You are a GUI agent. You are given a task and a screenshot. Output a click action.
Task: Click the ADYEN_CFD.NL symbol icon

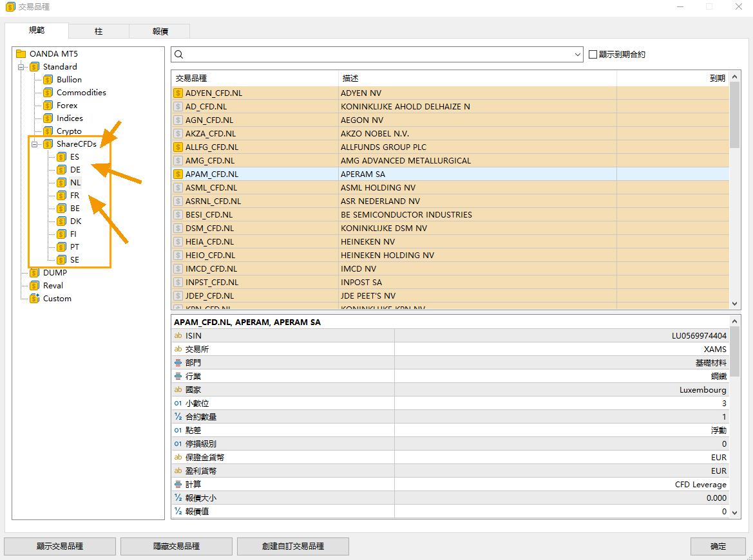click(x=178, y=93)
